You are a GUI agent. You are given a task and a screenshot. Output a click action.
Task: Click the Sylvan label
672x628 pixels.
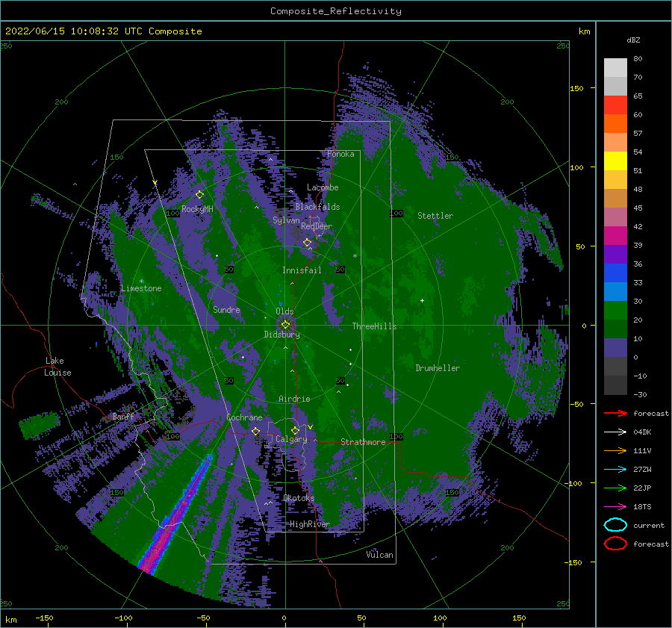coord(286,220)
